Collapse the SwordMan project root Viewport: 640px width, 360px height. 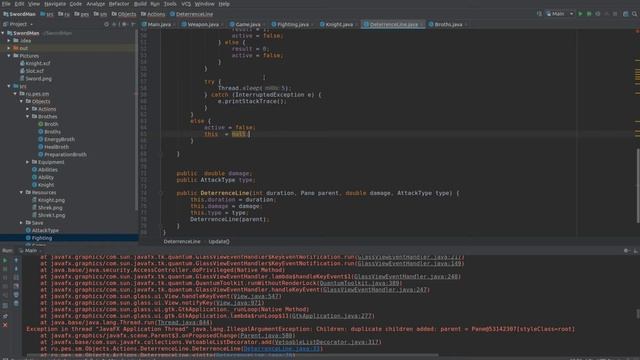(3, 33)
